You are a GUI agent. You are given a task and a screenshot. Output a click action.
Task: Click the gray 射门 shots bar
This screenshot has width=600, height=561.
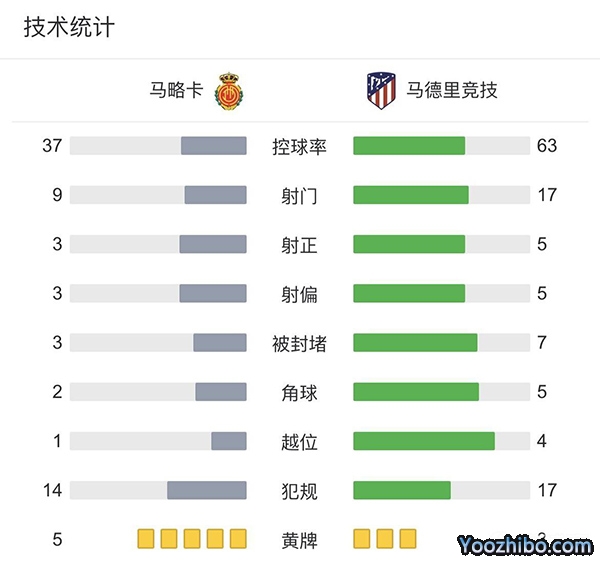coord(215,195)
